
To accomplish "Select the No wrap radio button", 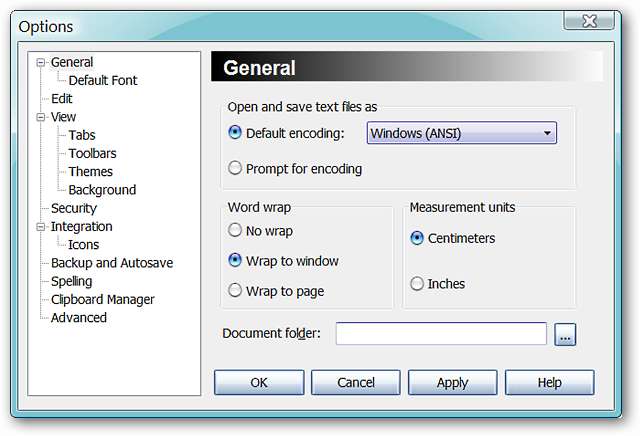I will (235, 230).
